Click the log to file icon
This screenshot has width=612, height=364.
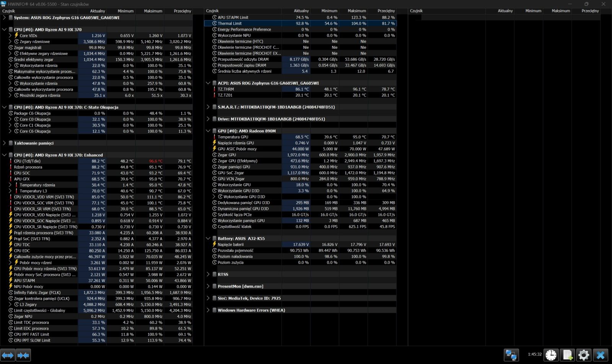pos(567,355)
